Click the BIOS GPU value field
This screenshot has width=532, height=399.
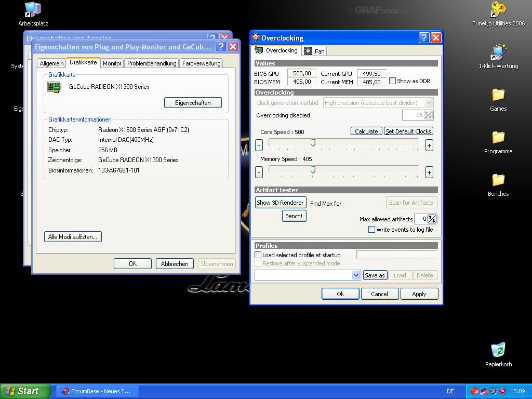(x=302, y=73)
